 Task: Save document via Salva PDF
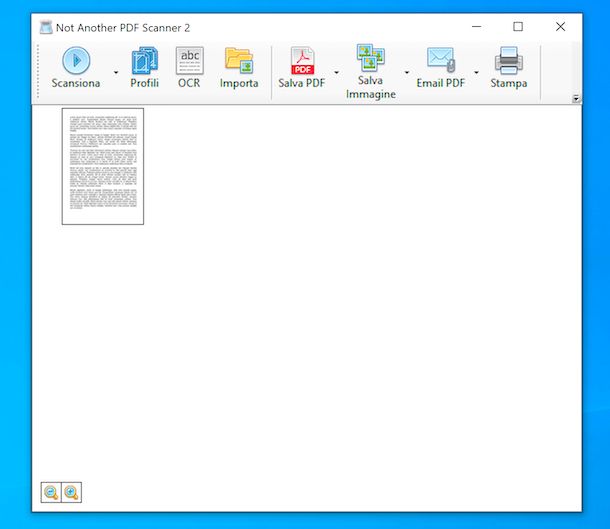pyautogui.click(x=302, y=68)
